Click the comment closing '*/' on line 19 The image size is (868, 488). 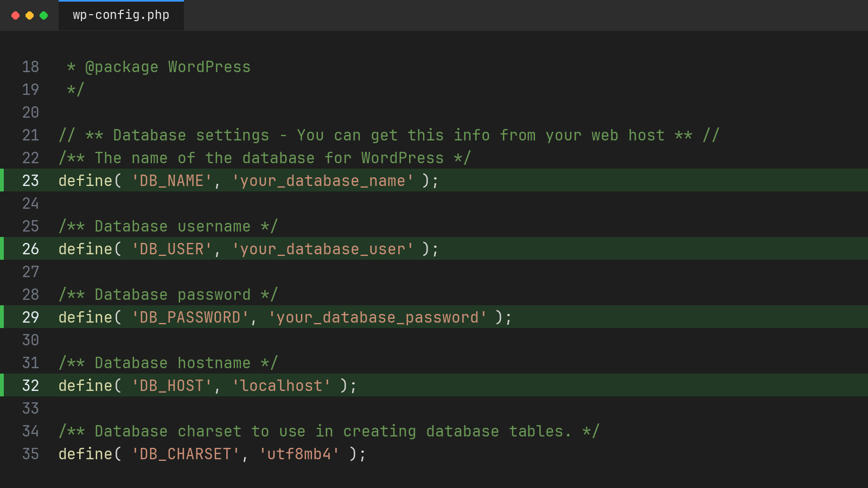(75, 89)
